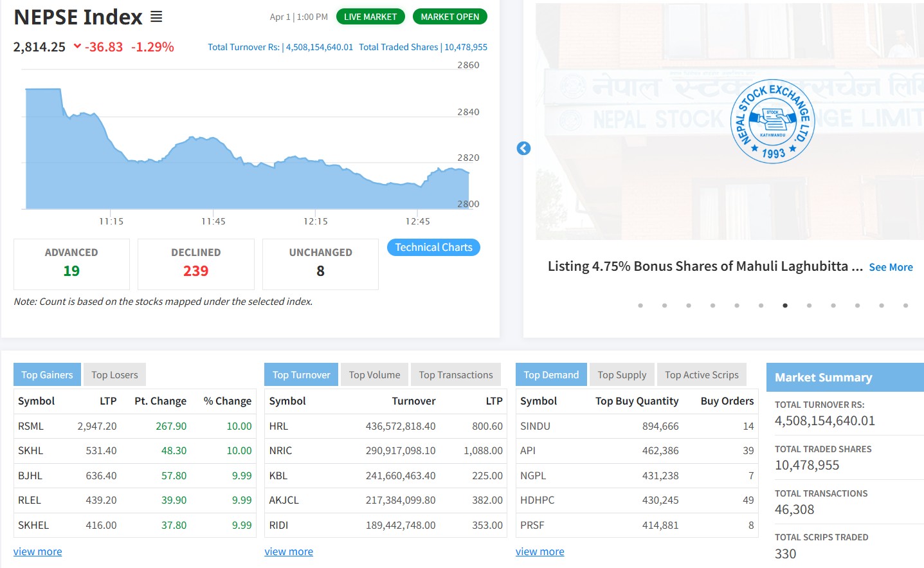Click view more under Top Demand table
Image resolution: width=924 pixels, height=568 pixels.
(539, 551)
